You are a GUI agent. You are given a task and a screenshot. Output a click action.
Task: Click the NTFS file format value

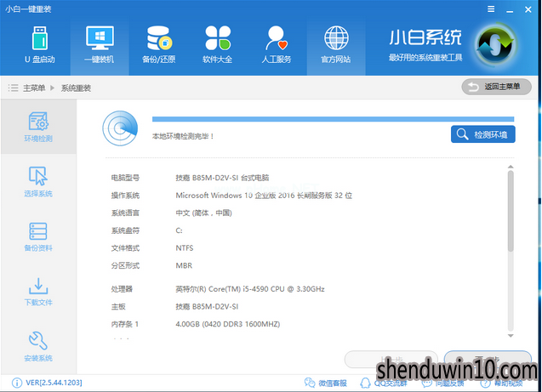(x=185, y=248)
